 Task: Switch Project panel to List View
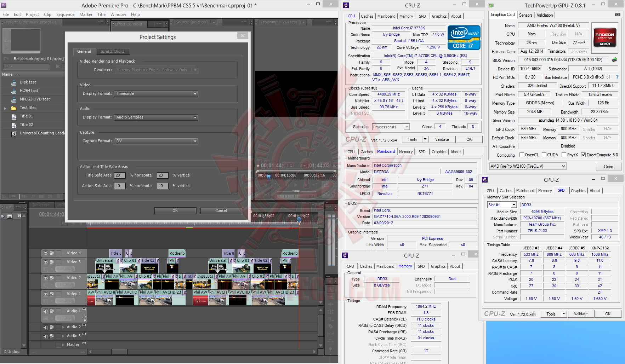(x=5, y=197)
